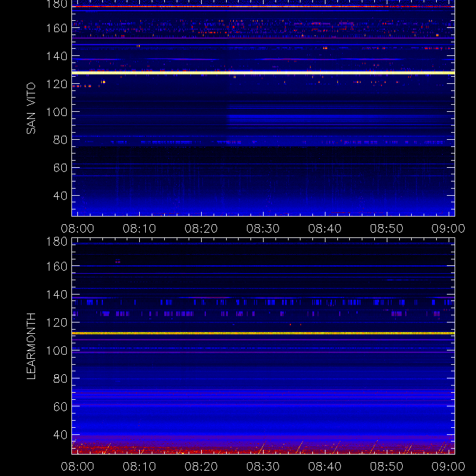This screenshot has width=476, height=476.
Task: Click the bright yellow San Vito band near 128
Action: (263, 73)
